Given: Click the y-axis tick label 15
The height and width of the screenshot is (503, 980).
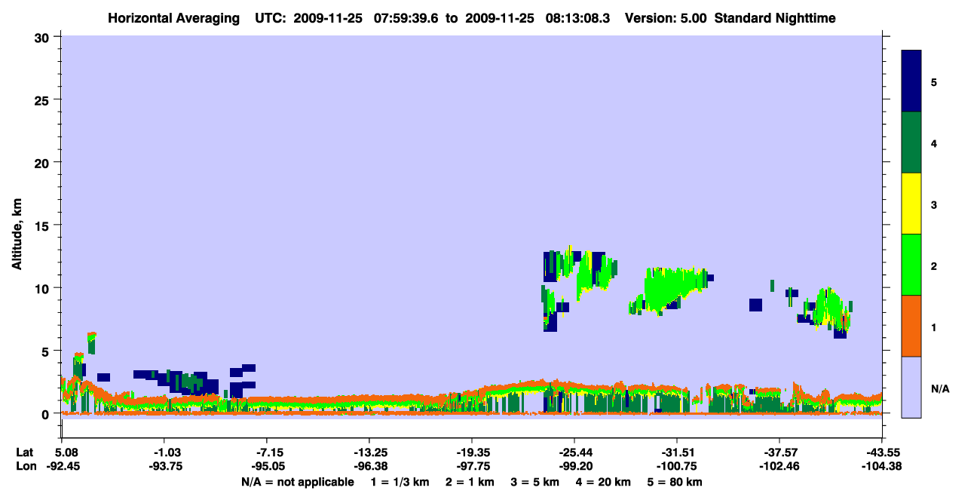Looking at the screenshot, I should [44, 225].
